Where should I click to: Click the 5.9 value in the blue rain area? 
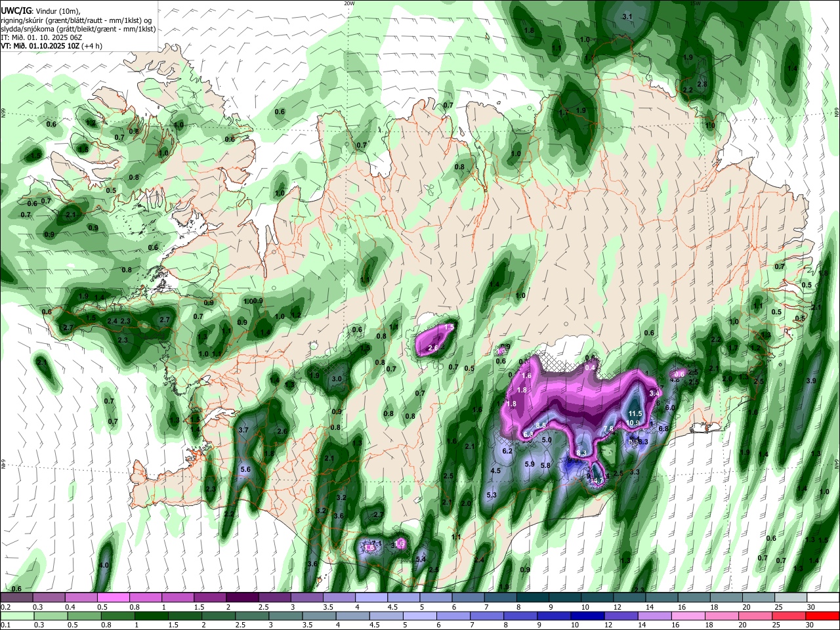coord(530,465)
